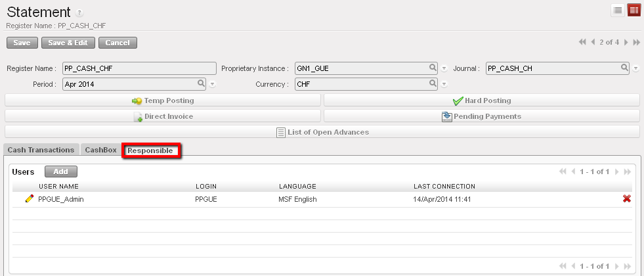The width and height of the screenshot is (644, 276).
Task: Expand the Period field dropdown arrow
Action: point(213,84)
